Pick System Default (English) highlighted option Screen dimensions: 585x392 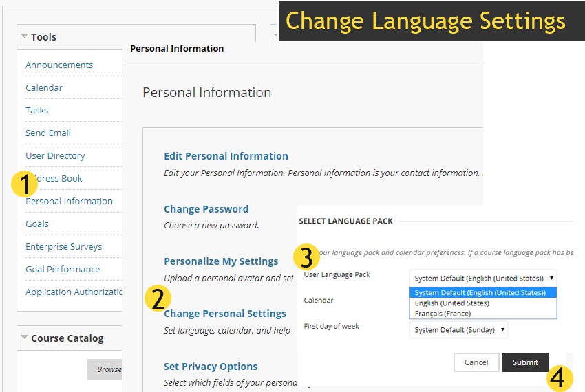(480, 293)
